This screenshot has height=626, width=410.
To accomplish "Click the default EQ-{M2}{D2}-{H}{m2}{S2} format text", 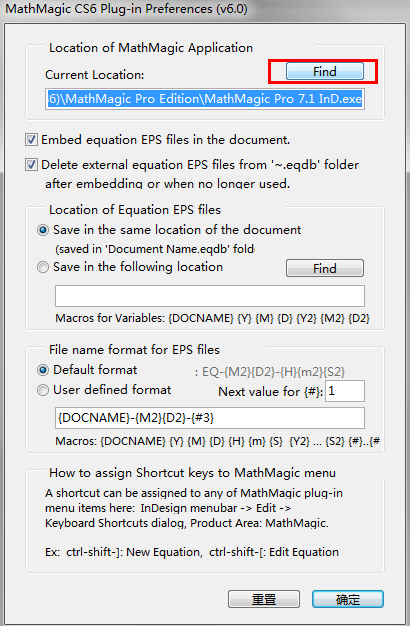I will (270, 372).
